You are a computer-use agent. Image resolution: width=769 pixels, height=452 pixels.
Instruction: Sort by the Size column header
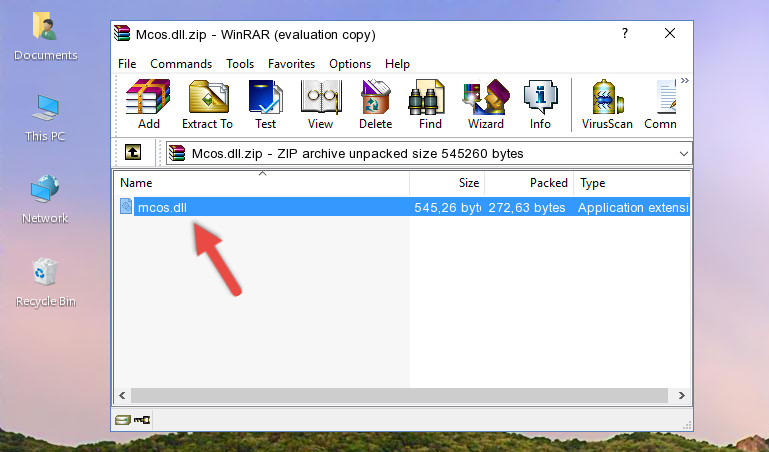(447, 183)
